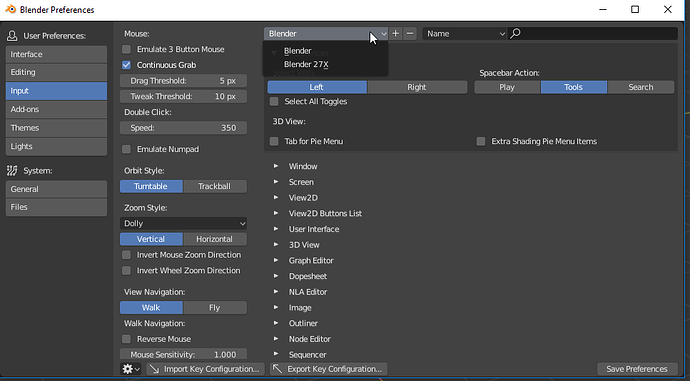
Task: Open the Dolly zoom style dropdown
Action: pyautogui.click(x=183, y=223)
